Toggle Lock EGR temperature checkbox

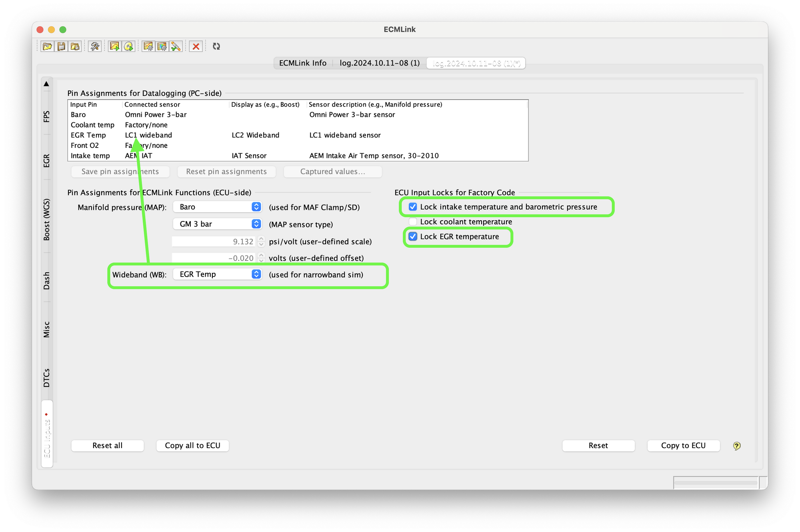coord(413,236)
